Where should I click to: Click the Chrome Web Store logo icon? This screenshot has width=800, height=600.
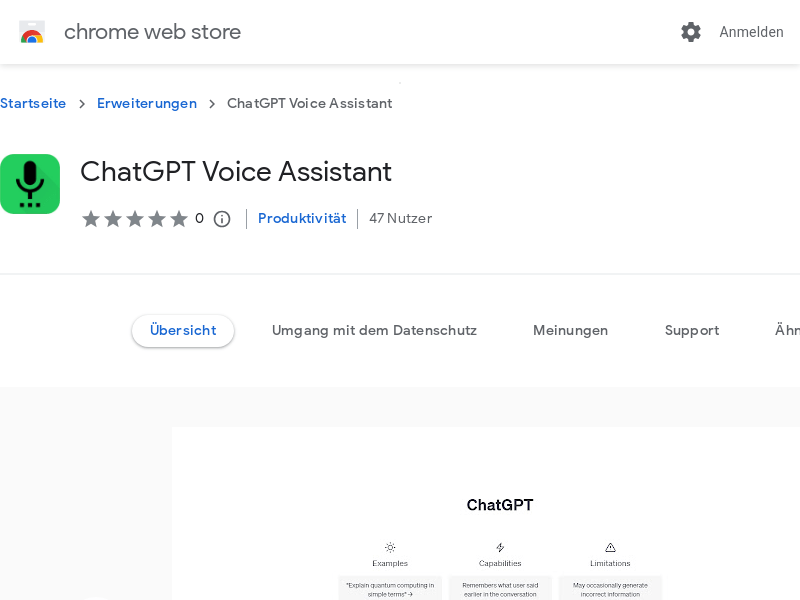32,32
